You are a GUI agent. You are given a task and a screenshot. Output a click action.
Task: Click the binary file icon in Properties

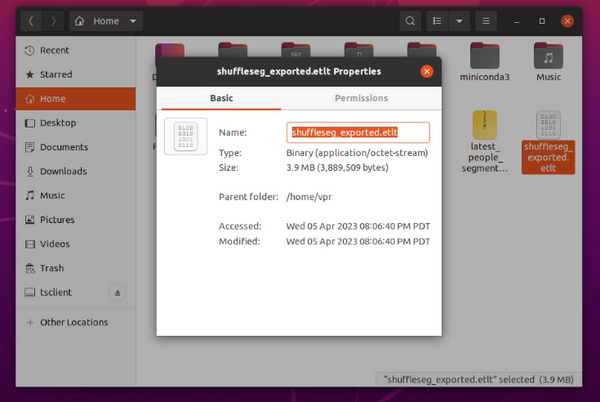(185, 138)
